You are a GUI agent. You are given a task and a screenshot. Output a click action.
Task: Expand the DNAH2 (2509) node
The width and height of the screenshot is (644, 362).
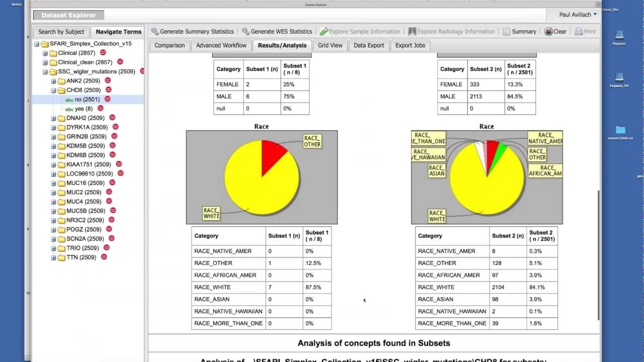tap(53, 118)
